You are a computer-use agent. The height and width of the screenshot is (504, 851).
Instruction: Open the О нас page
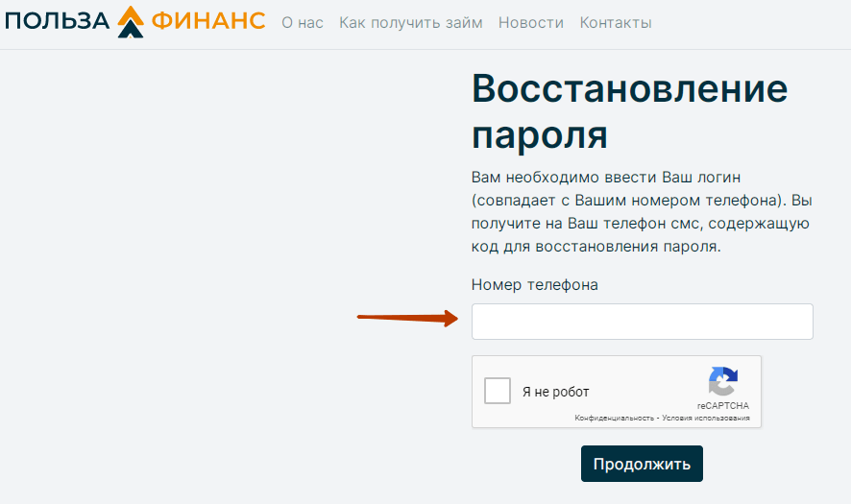pos(303,23)
